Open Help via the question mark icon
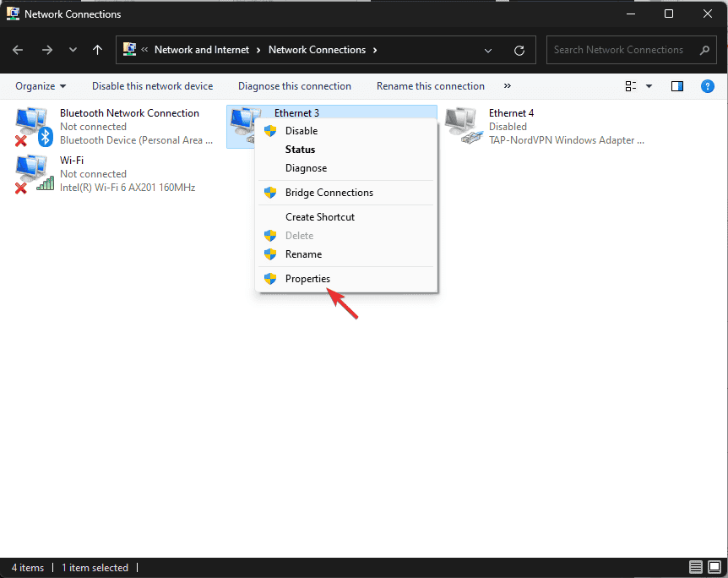The image size is (728, 578). 708,85
